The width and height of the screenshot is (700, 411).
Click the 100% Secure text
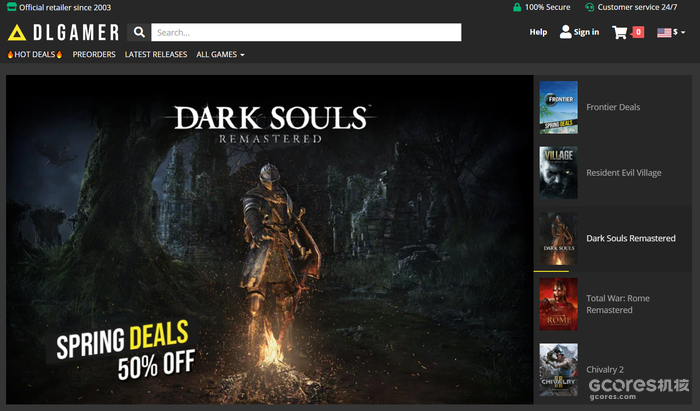[x=547, y=7]
